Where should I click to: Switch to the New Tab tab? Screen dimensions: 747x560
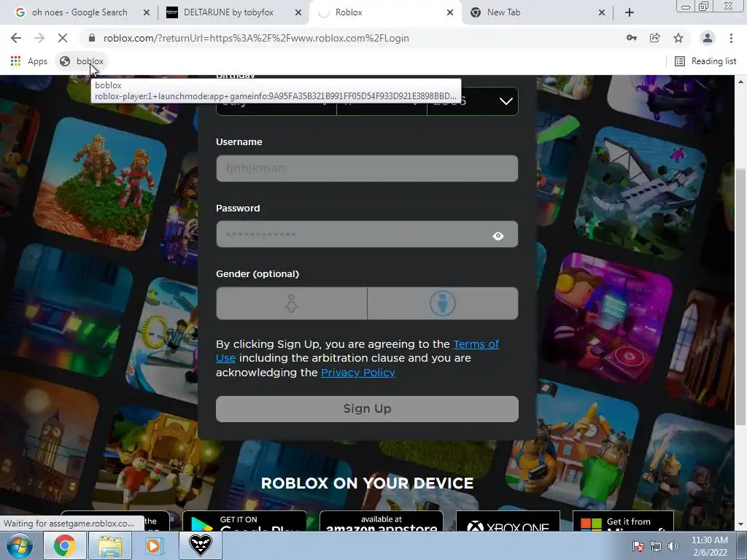(x=503, y=12)
